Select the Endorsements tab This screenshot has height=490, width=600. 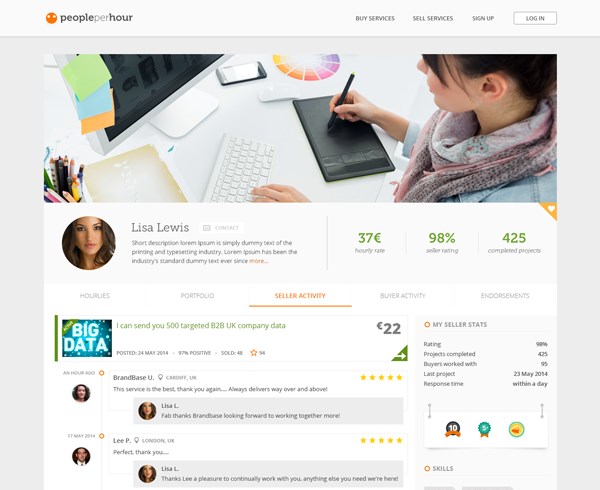pos(505,296)
